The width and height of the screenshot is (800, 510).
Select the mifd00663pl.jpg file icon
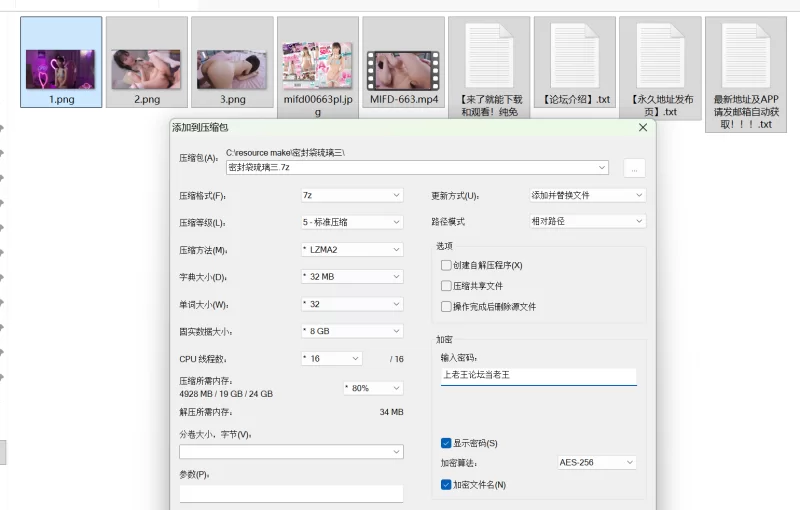317,69
